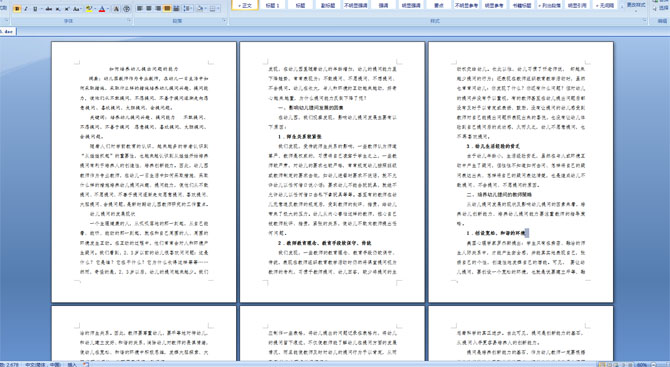The width and height of the screenshot is (670, 367).
Task: Select the 正文 style in gallery
Action: pos(245,5)
